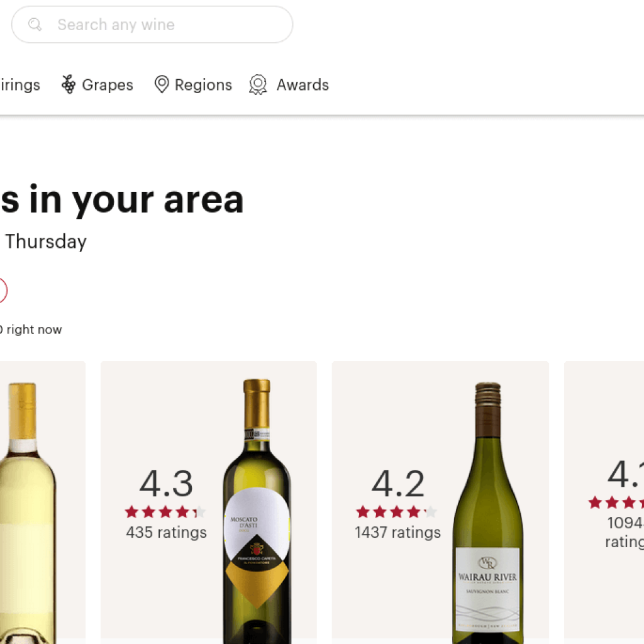Open the Grapes navigation menu item
The image size is (644, 644).
(107, 84)
